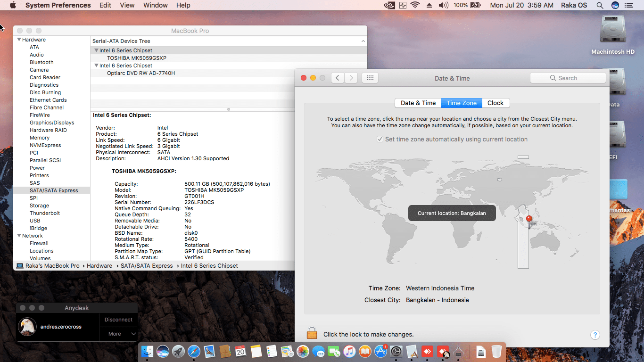The width and height of the screenshot is (644, 362).
Task: Switch to the Clock tab
Action: click(495, 103)
